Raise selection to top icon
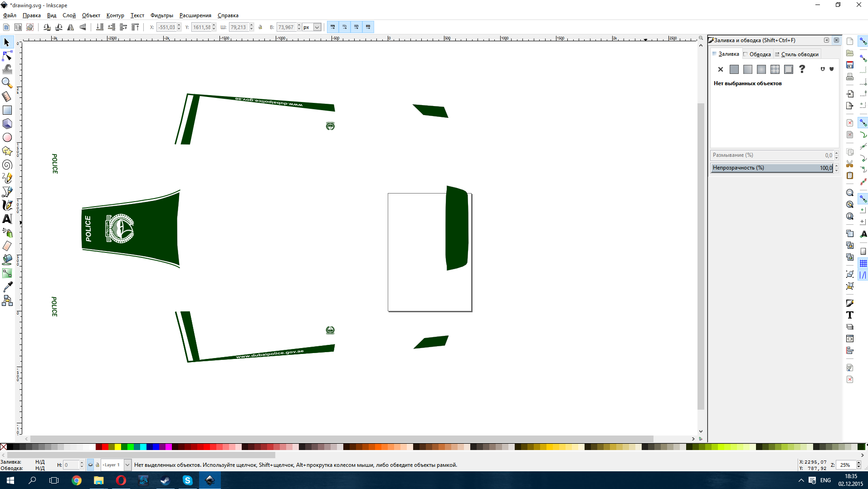868x489 pixels. [x=135, y=27]
